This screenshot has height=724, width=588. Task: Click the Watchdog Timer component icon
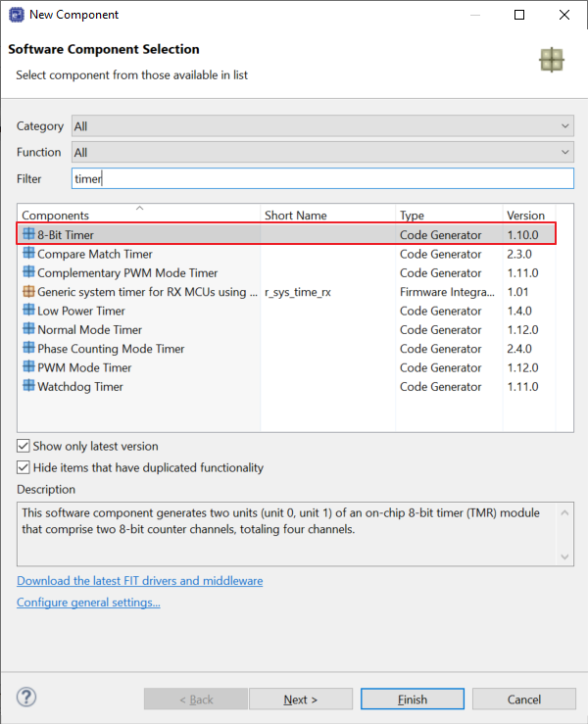pyautogui.click(x=28, y=386)
